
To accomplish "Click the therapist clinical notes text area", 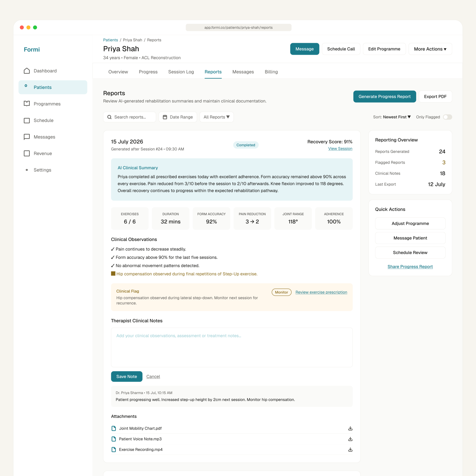I will (x=232, y=347).
